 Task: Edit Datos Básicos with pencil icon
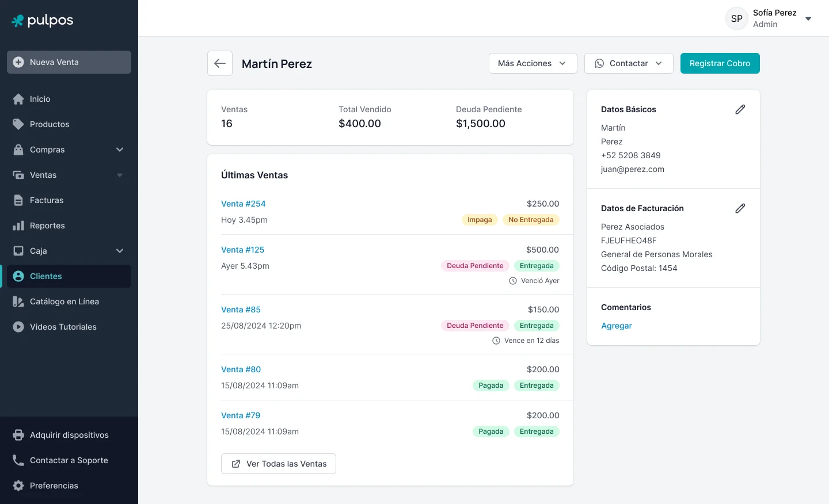coord(740,109)
